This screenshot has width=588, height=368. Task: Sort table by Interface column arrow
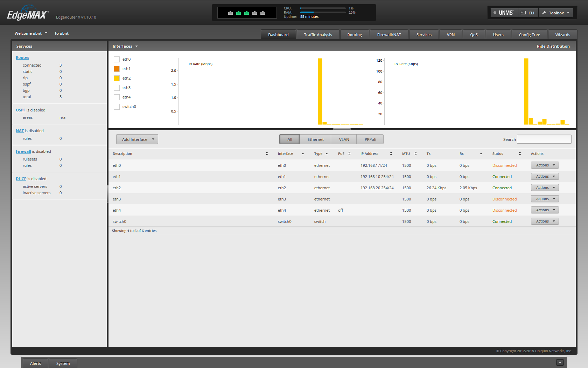pyautogui.click(x=303, y=154)
